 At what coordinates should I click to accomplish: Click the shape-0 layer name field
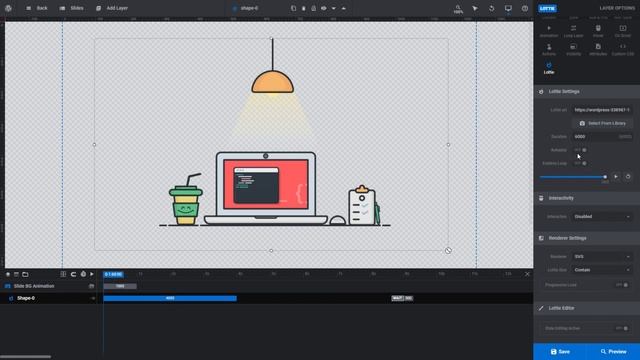coord(249,8)
